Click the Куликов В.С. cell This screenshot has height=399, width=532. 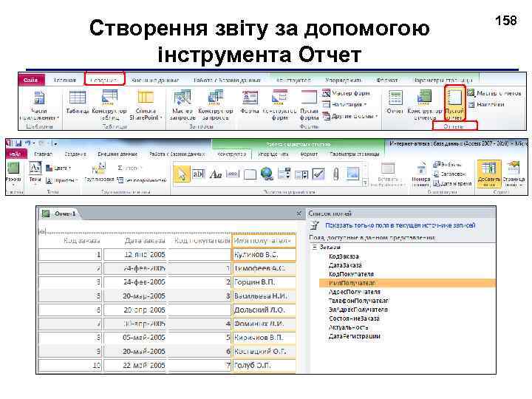[264, 254]
